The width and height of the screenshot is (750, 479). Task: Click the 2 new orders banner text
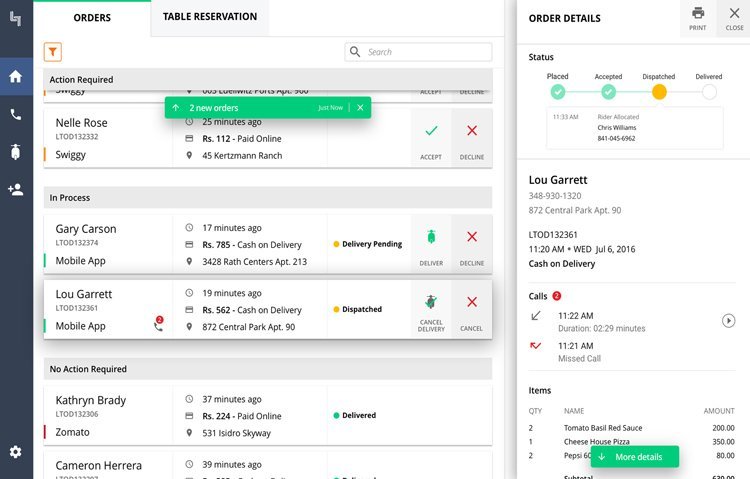click(x=213, y=108)
